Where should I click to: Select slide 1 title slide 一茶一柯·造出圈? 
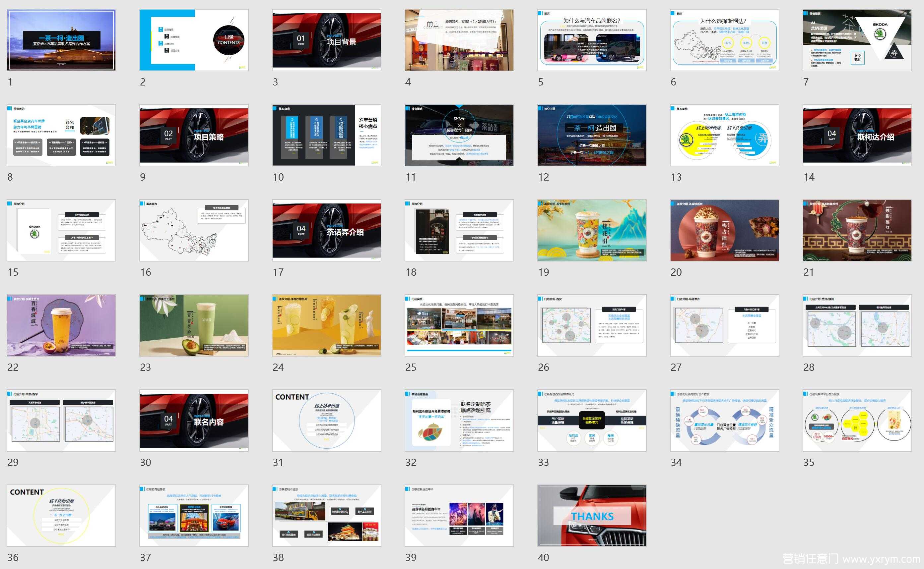point(61,40)
